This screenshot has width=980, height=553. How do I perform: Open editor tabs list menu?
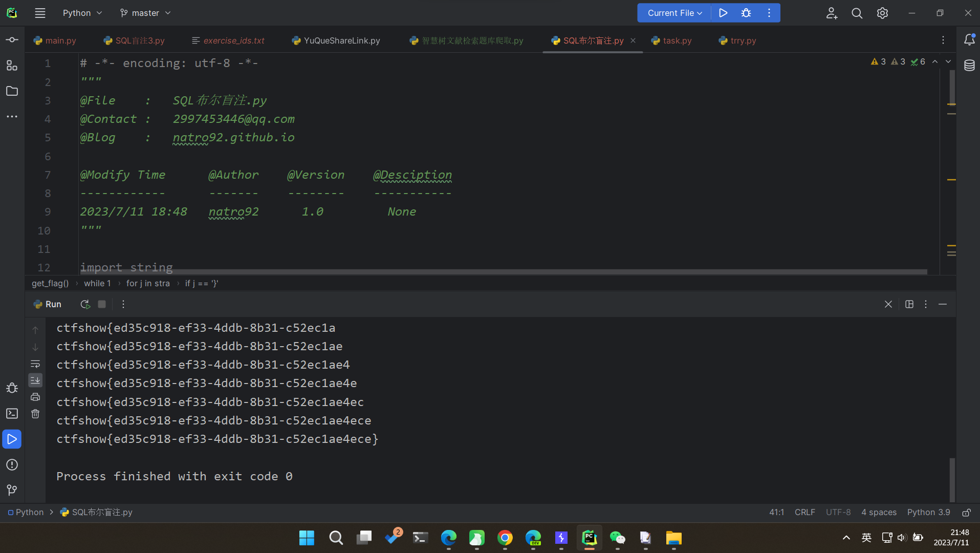943,40
